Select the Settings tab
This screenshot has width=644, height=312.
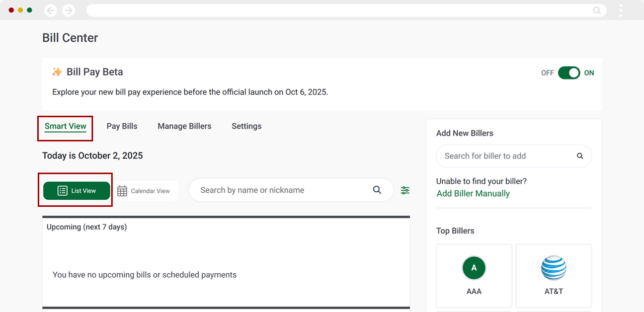point(246,126)
